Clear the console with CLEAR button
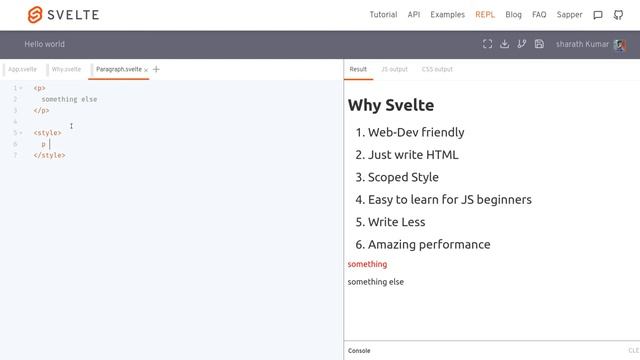640x360 pixels. pyautogui.click(x=634, y=351)
